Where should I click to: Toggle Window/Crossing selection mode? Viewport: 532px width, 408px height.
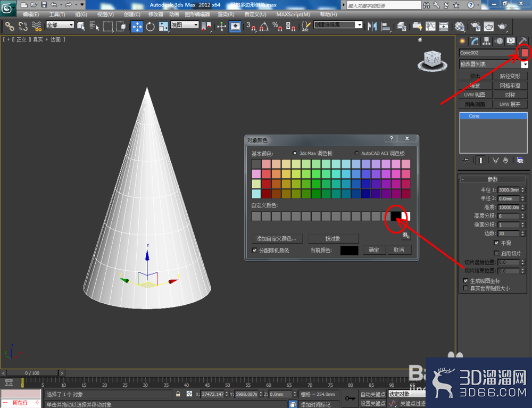[121, 26]
